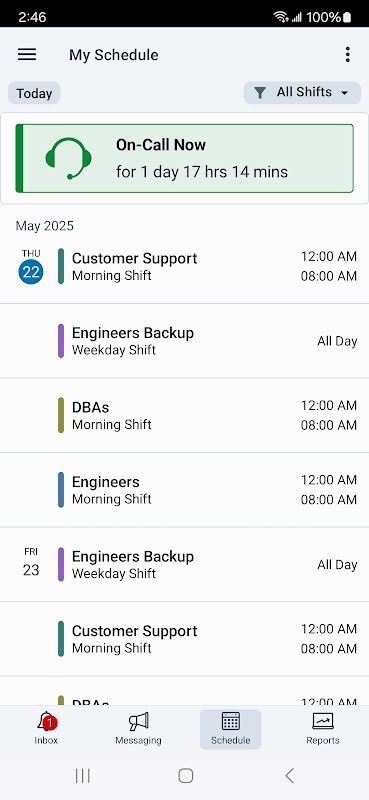Screen dimensions: 369x800
Task: Tap the green headset on-call icon
Action: pos(68,158)
